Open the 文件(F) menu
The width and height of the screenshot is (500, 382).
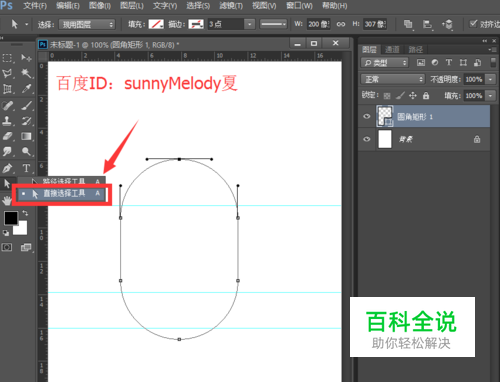pos(35,6)
